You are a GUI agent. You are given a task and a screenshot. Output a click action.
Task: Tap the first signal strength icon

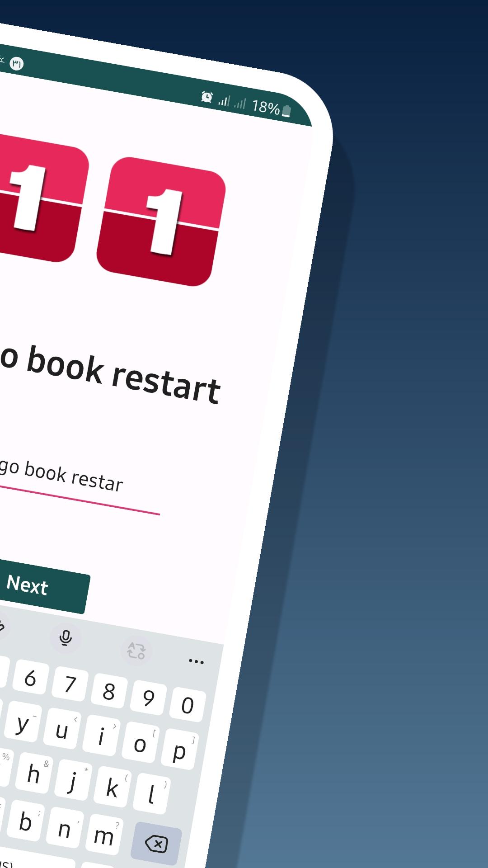(x=224, y=100)
